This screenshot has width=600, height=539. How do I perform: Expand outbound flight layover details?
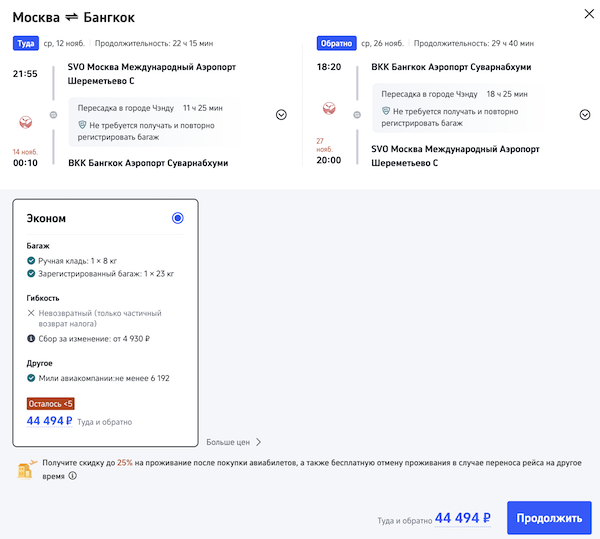click(x=281, y=115)
